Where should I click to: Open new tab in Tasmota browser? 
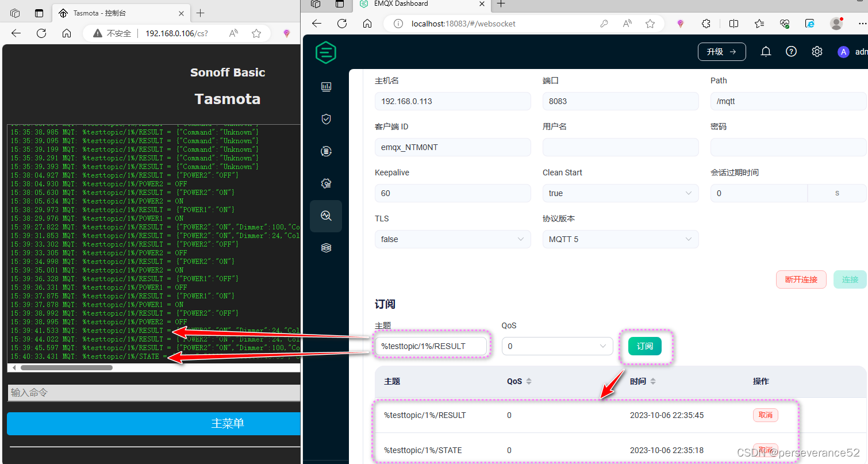(x=200, y=13)
